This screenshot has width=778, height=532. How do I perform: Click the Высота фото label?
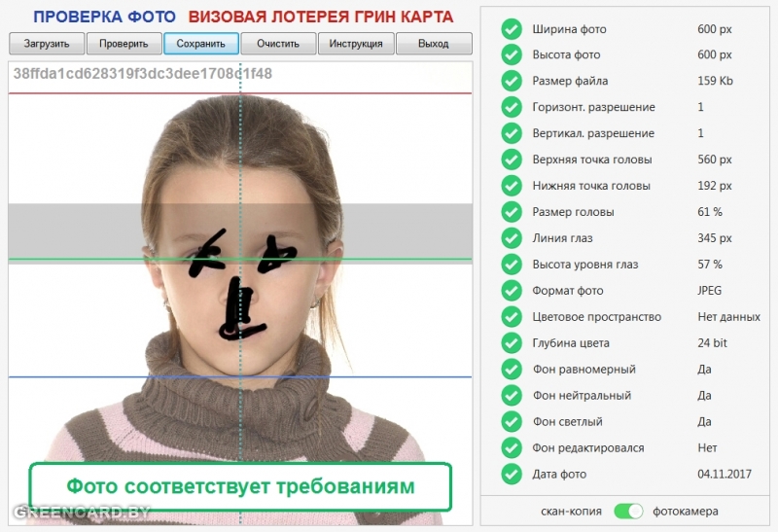click(566, 54)
